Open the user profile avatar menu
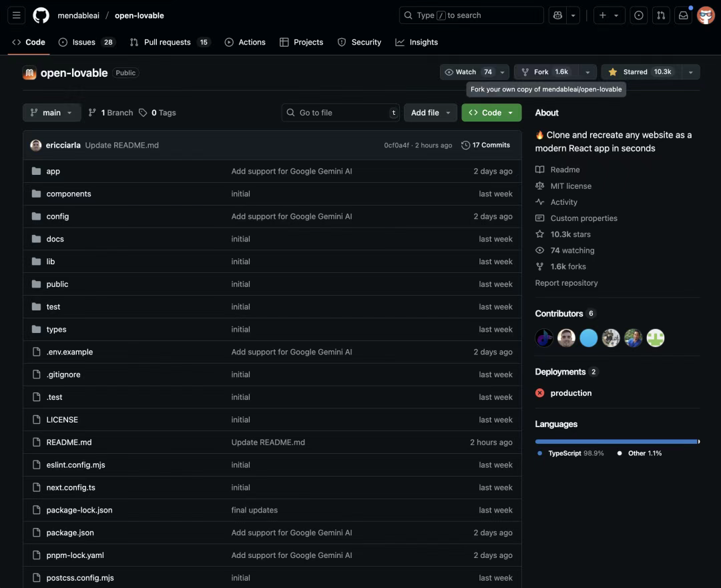Screen dimensions: 721x588 (706, 15)
